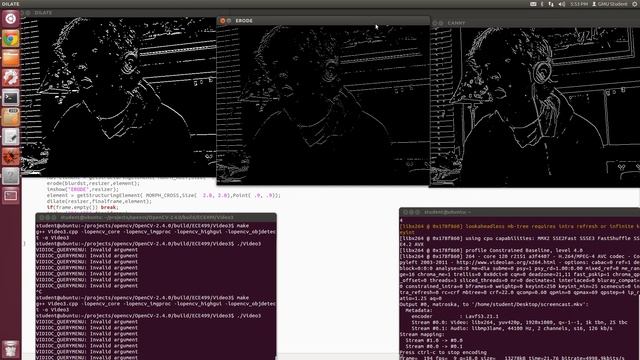Image resolution: width=640 pixels, height=360 pixels.
Task: Open the Terminal launcher icon
Action: (11, 98)
